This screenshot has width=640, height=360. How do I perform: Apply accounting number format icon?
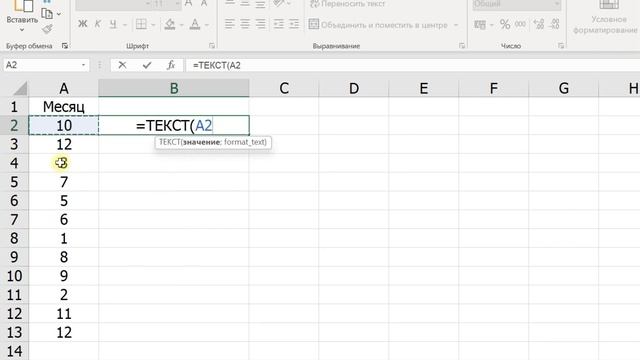(x=480, y=24)
